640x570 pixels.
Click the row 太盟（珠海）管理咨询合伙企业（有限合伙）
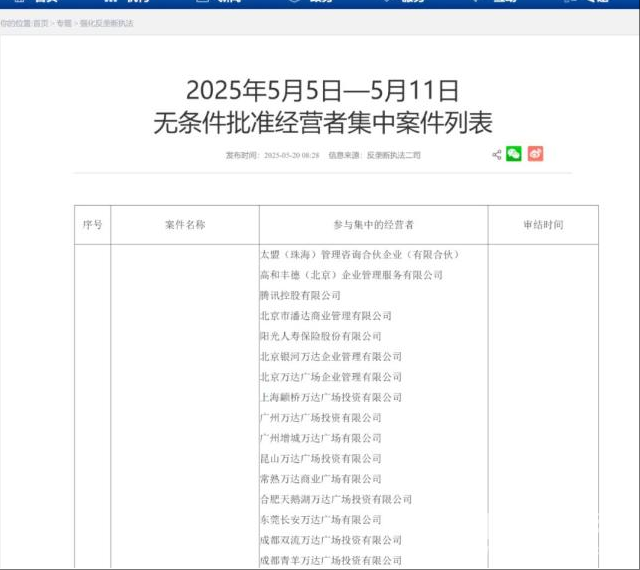[360, 255]
